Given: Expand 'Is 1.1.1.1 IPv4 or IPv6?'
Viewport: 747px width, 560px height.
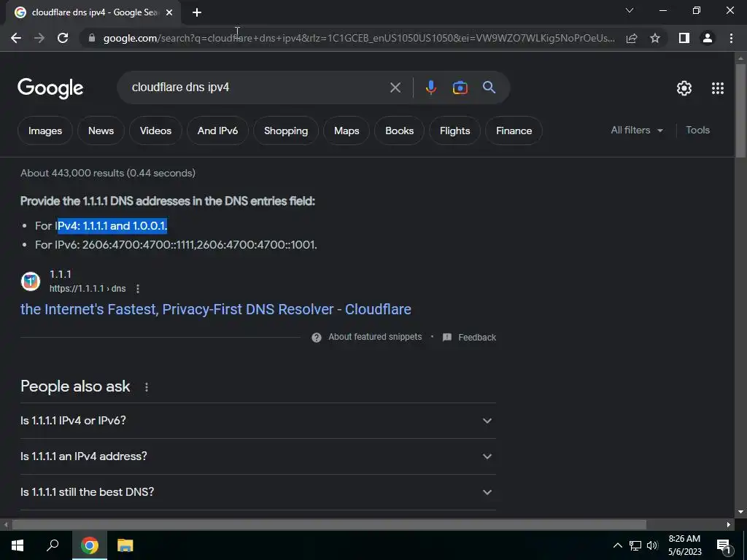Looking at the screenshot, I should 258,421.
